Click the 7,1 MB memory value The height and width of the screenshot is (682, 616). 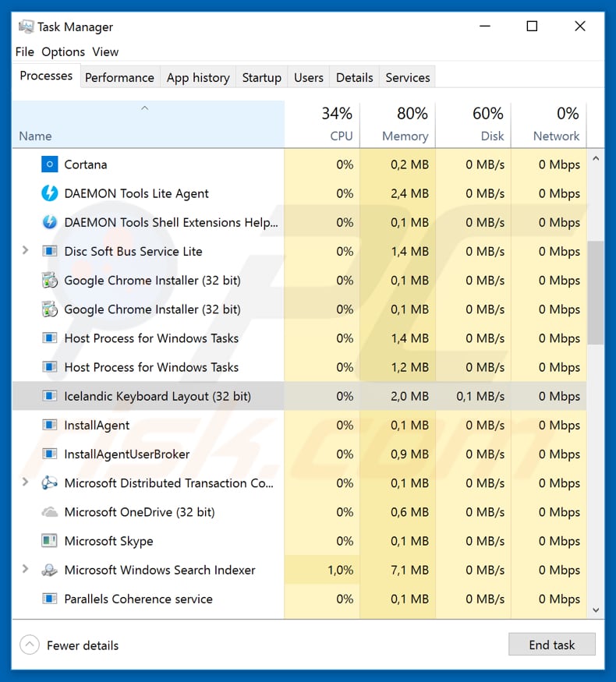click(x=410, y=570)
